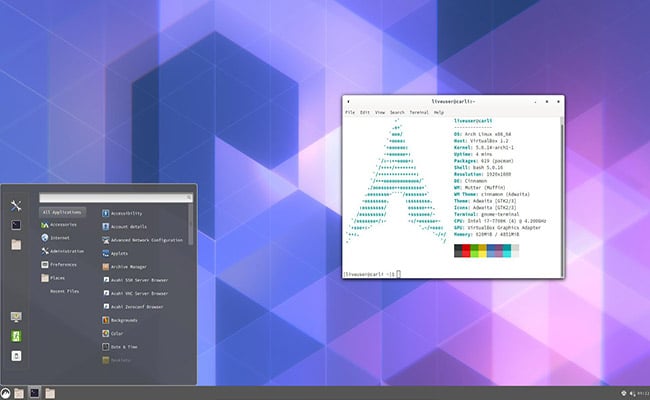
Task: Click the 'Terminal: gnome-terminal' line
Action: pos(487,214)
